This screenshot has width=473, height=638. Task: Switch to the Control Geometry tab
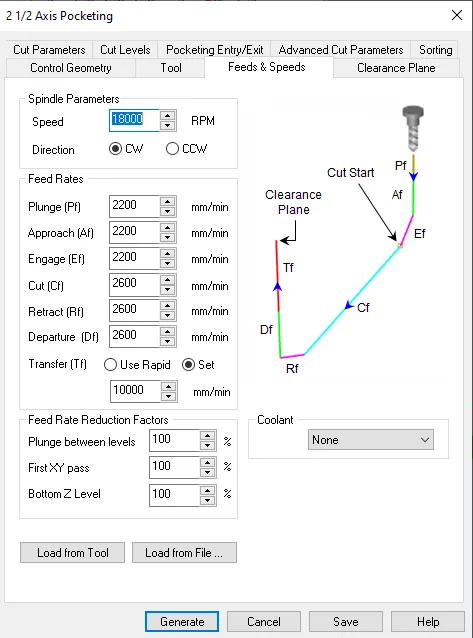(70, 68)
